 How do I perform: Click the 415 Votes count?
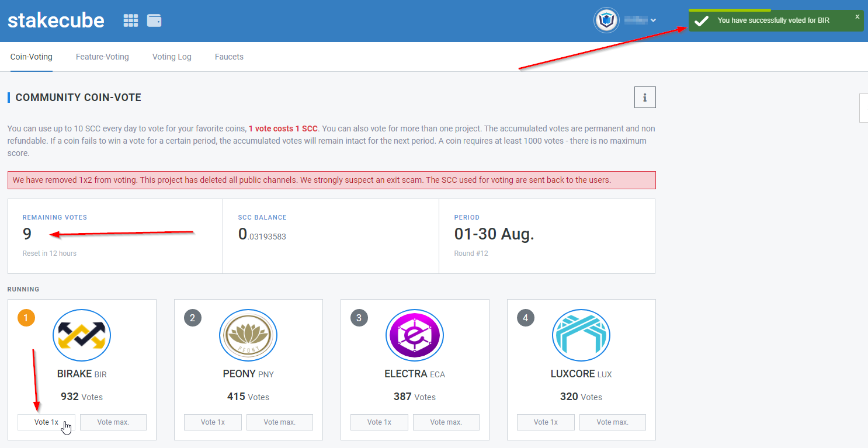248,397
